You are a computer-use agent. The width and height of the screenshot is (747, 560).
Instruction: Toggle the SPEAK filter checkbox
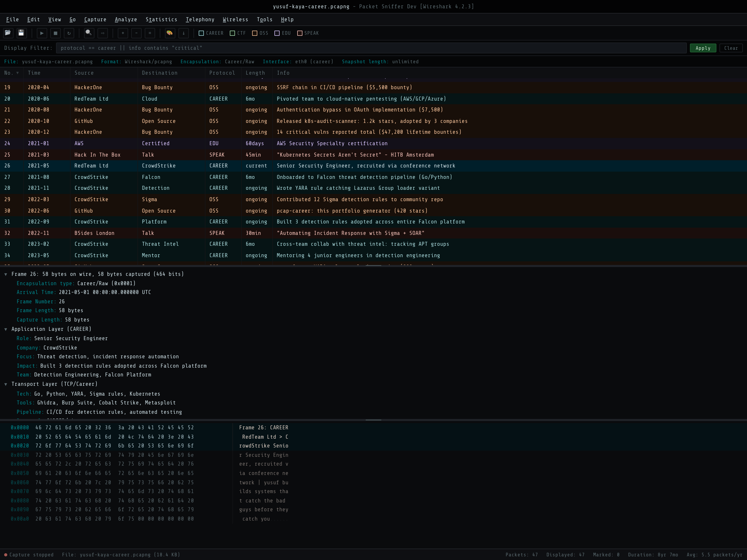tap(299, 33)
